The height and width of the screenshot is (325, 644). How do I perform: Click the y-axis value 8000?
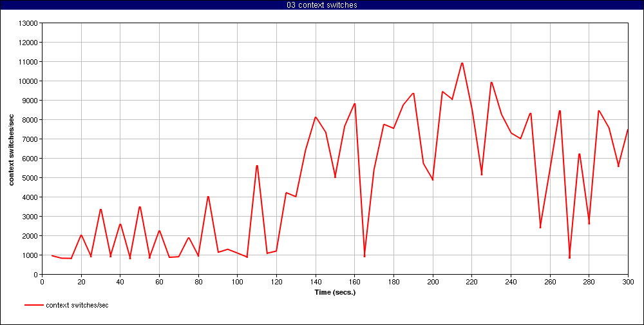pyautogui.click(x=30, y=120)
